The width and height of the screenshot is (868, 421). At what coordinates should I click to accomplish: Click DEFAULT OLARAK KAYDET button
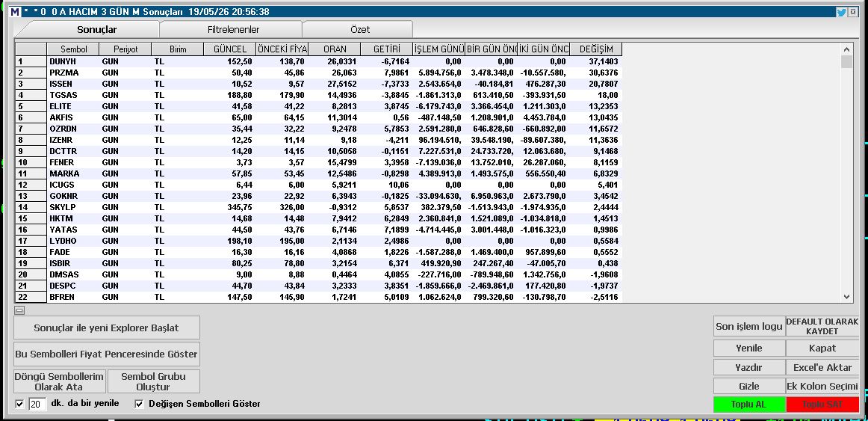pos(822,326)
